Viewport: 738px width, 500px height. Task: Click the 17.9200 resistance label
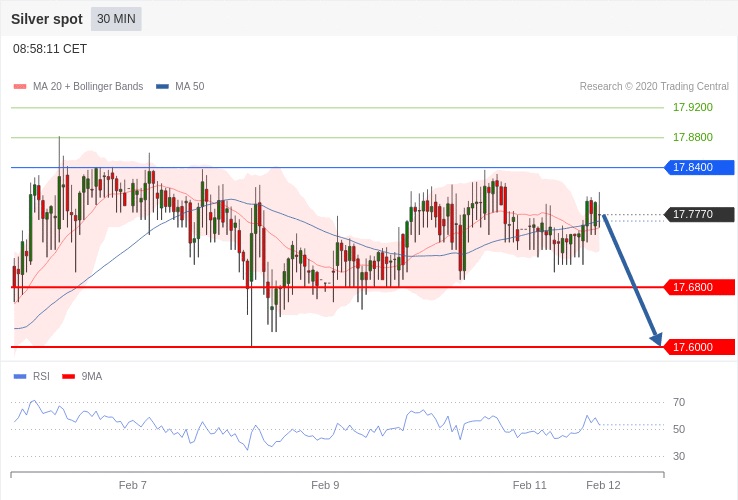pos(693,107)
